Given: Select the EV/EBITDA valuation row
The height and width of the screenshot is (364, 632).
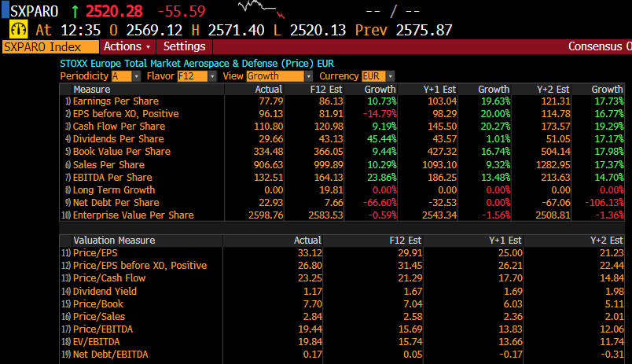Looking at the screenshot, I should point(342,342).
